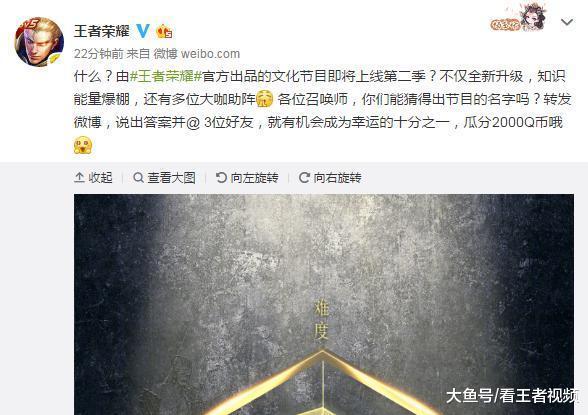Click the expanded poster image
The image size is (588, 415).
click(324, 304)
